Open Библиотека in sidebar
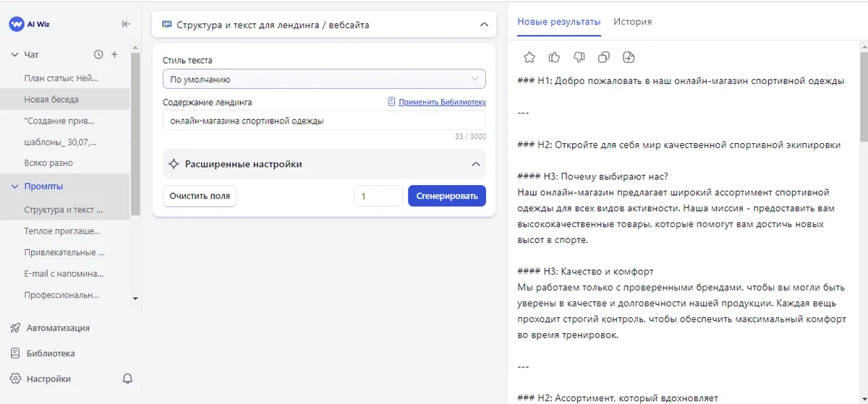The height and width of the screenshot is (404, 868). pos(51,353)
